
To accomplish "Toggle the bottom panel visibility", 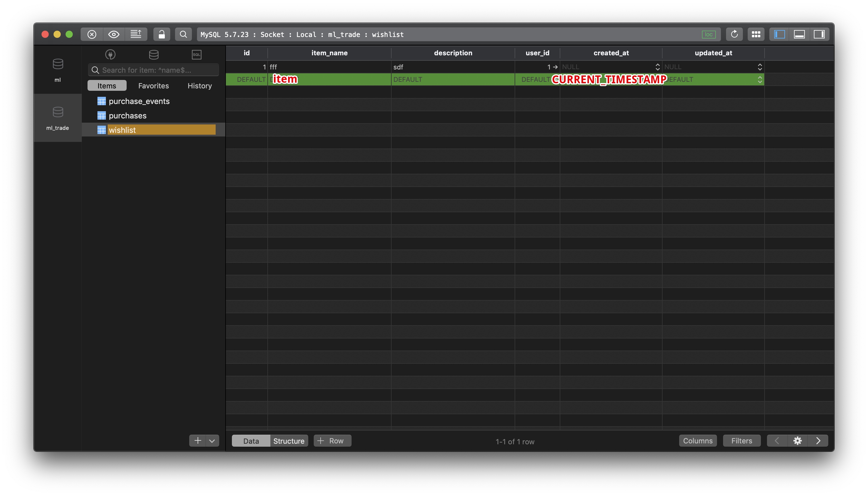I will [799, 34].
